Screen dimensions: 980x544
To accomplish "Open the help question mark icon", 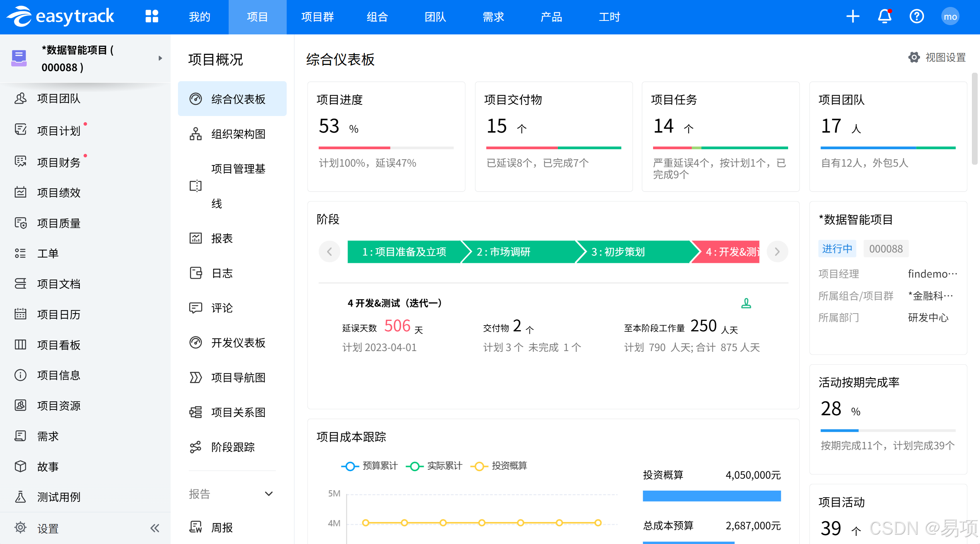I will [917, 17].
